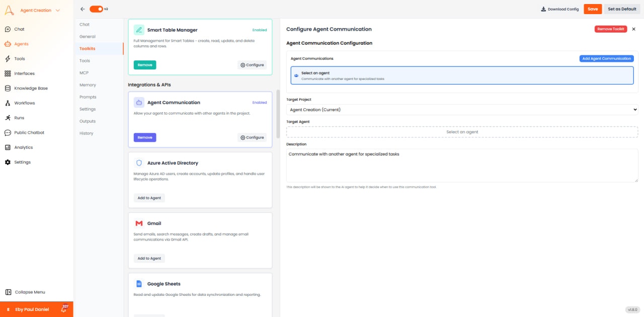The image size is (644, 317).
Task: Select the Public Chatbot icon
Action: point(7,132)
